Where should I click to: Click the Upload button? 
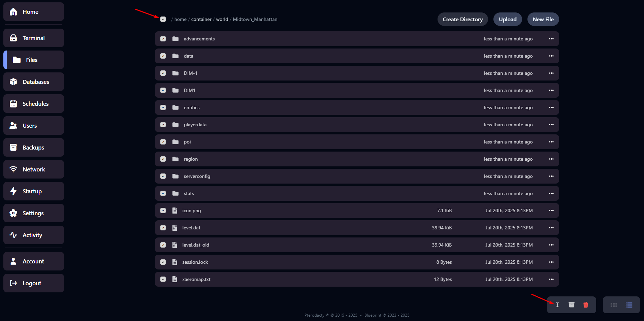[x=507, y=19]
